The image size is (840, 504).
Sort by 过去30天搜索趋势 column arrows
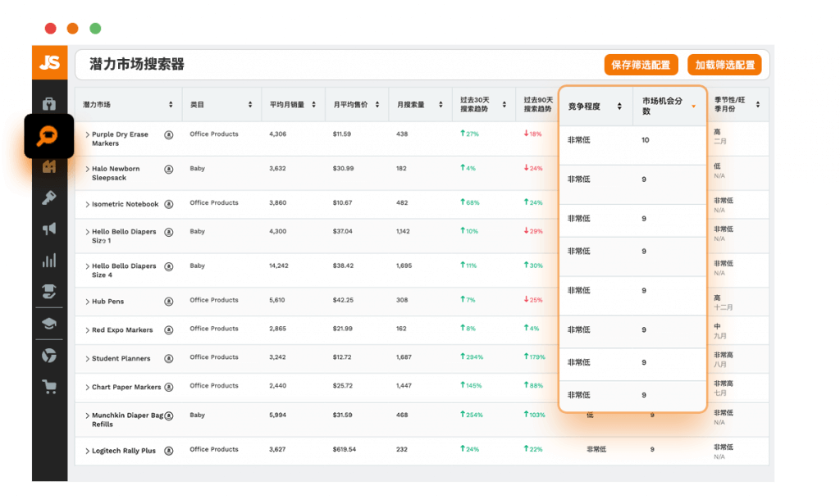click(x=504, y=104)
